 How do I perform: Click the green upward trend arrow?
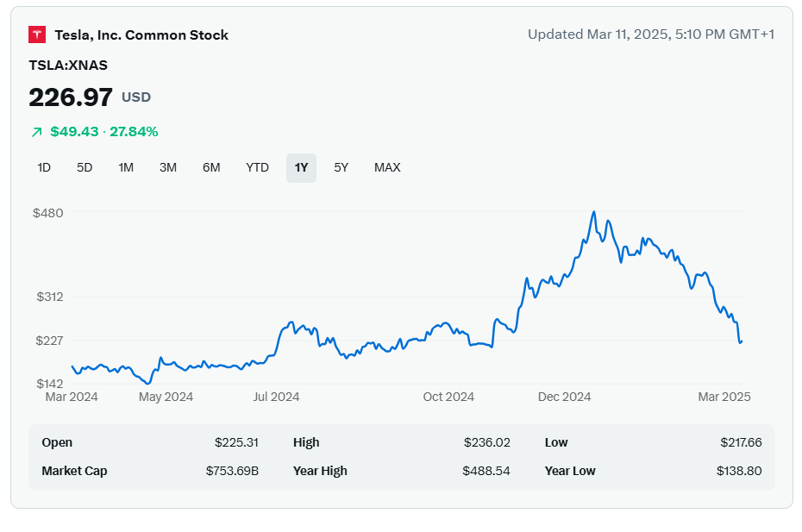pyautogui.click(x=36, y=132)
